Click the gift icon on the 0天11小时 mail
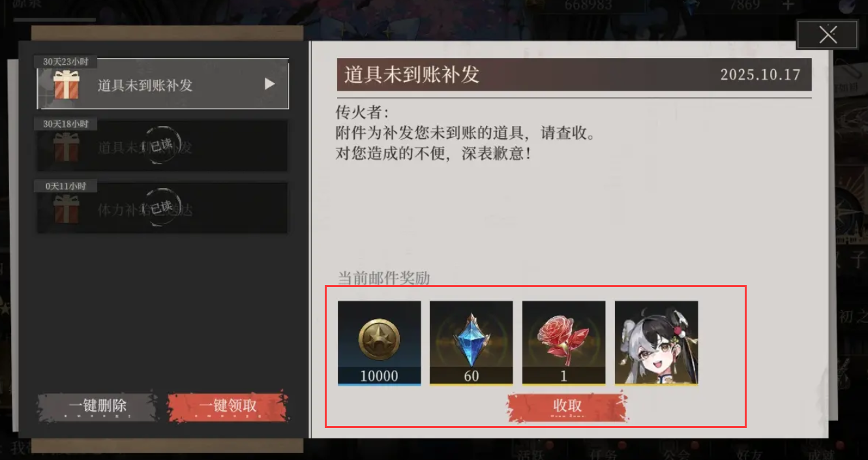868x460 pixels. pyautogui.click(x=66, y=209)
